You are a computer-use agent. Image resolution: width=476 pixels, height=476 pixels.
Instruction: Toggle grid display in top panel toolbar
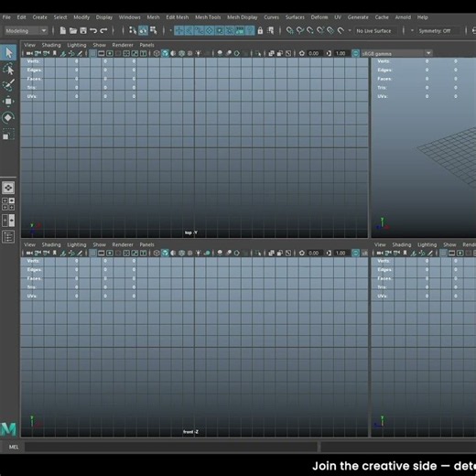point(92,54)
